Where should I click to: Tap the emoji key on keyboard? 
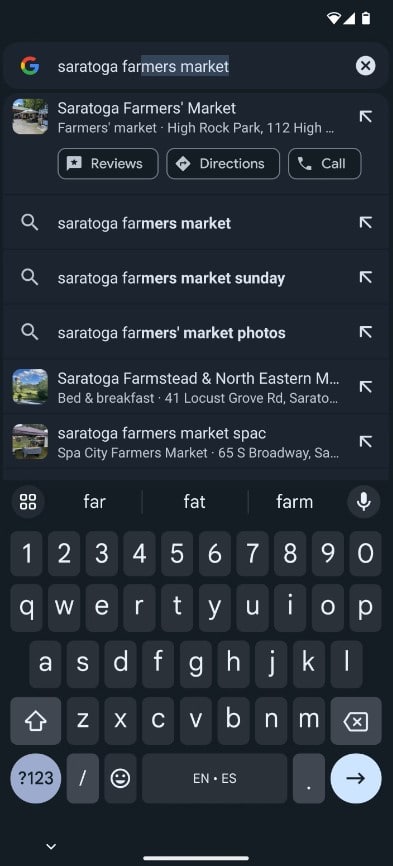click(120, 778)
